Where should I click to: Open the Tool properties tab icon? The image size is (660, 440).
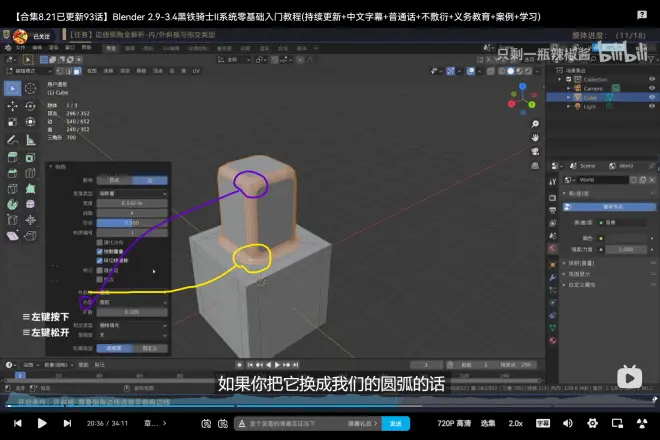click(x=552, y=181)
